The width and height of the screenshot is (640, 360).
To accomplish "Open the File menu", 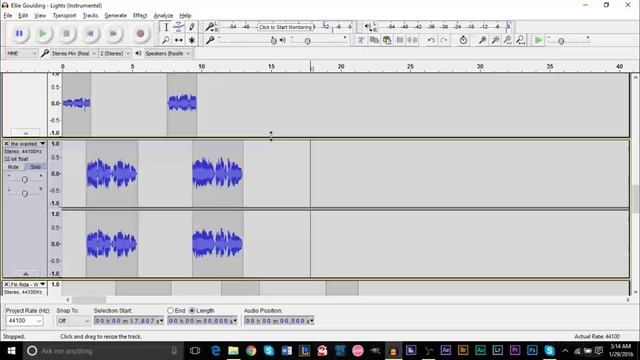I will point(8,16).
